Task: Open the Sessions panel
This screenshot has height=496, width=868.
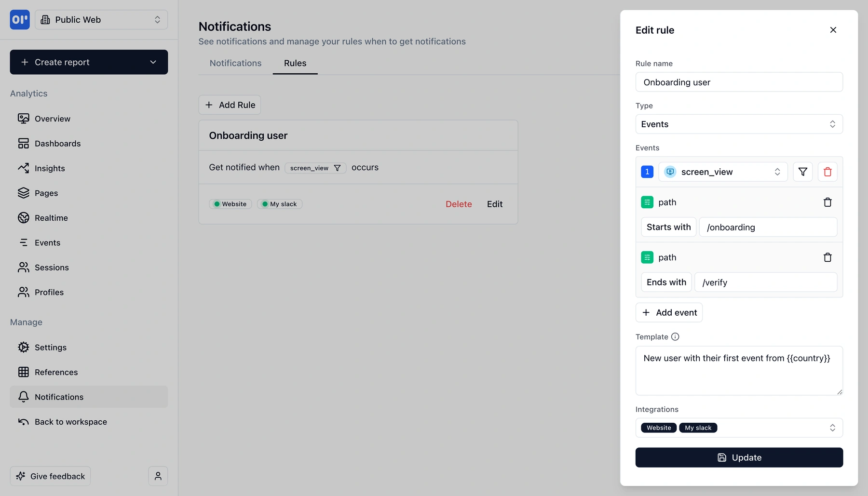Action: [x=52, y=267]
